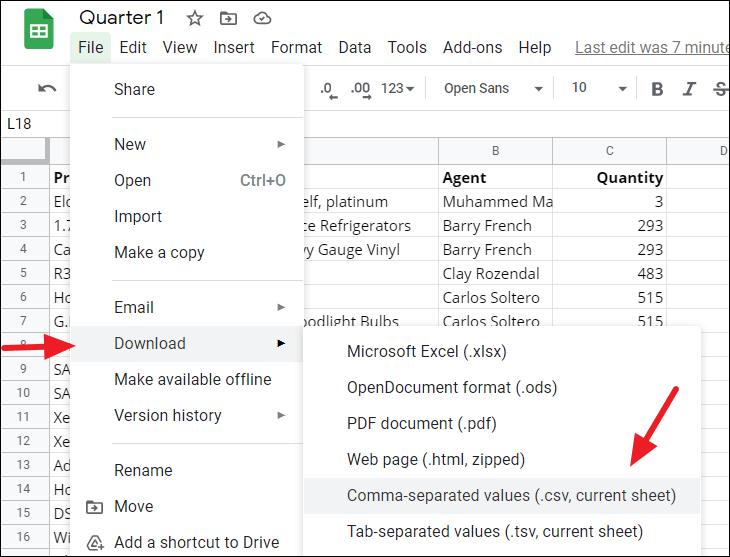Screen dimensions: 730x557
Task: Choose Rename in the File menu
Action: point(187,470)
